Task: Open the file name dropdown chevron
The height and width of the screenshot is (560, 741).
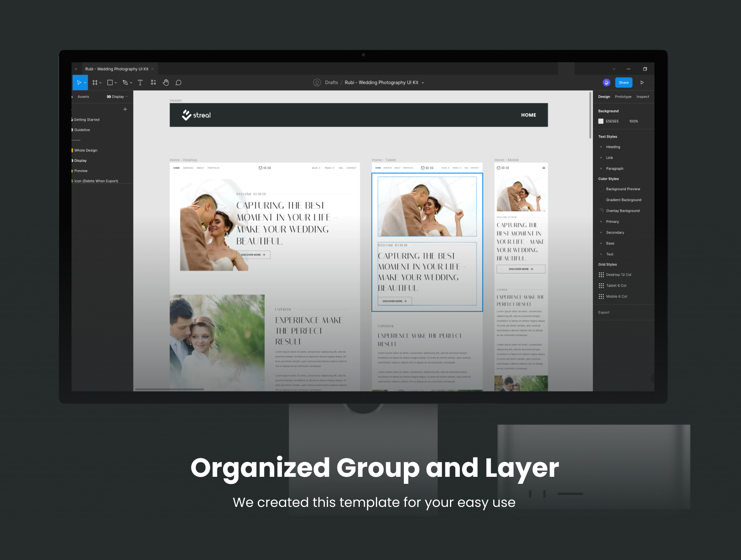Action: coord(423,83)
